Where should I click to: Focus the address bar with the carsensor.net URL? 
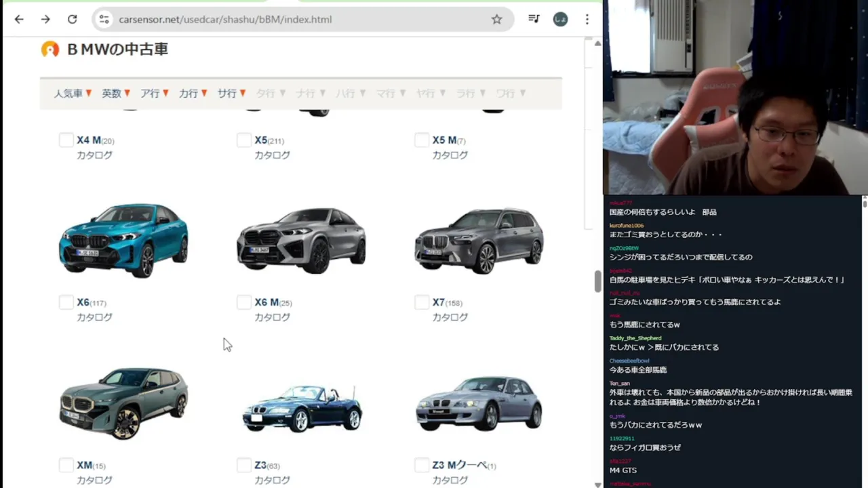303,19
